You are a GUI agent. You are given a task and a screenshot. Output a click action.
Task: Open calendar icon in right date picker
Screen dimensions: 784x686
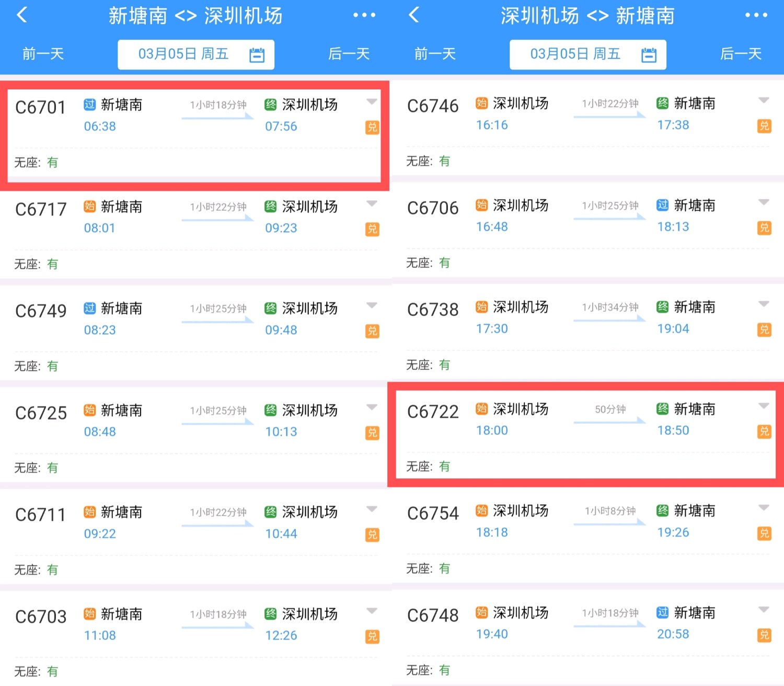click(649, 55)
